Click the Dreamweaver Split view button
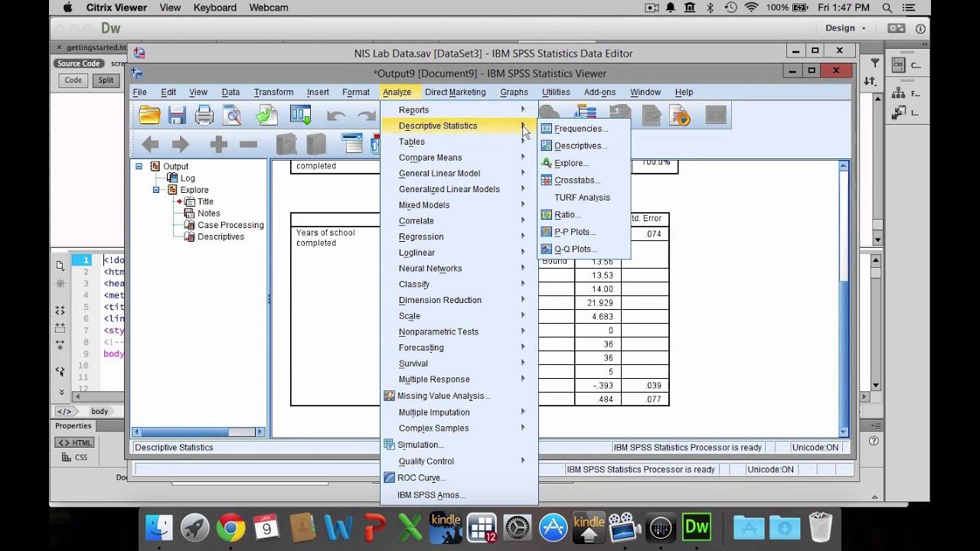980x551 pixels. click(106, 80)
